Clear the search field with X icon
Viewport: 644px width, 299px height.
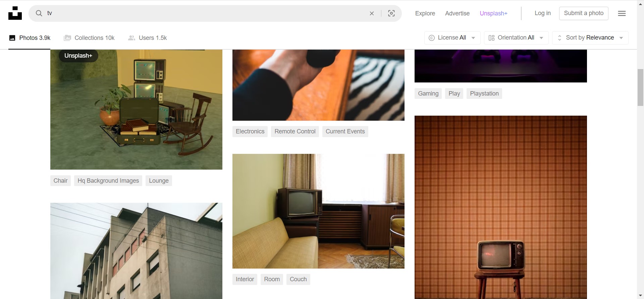pos(372,13)
